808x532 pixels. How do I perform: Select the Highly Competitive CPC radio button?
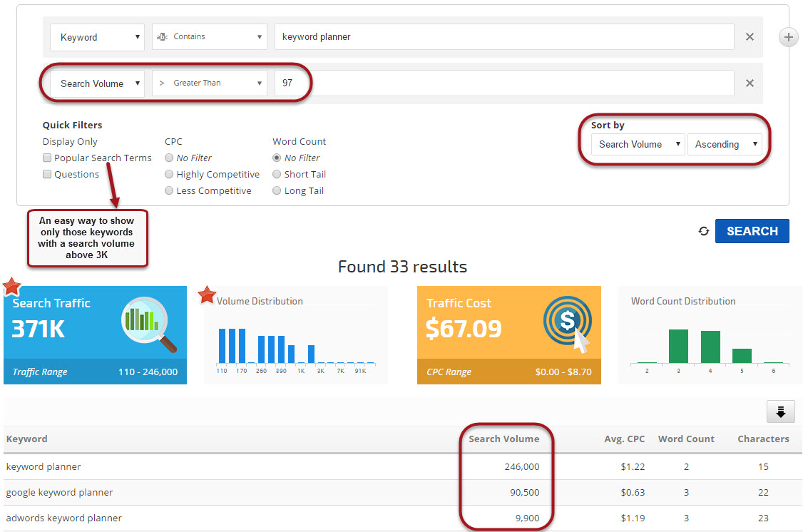(x=169, y=175)
